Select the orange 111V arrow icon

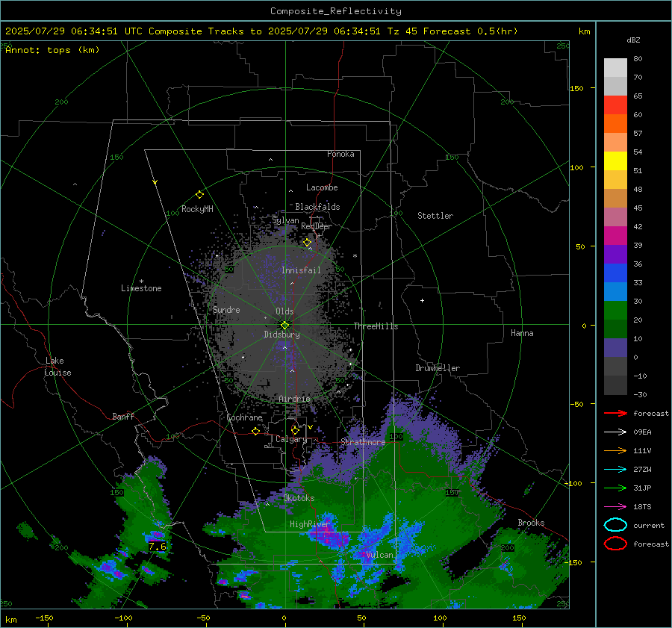point(615,450)
